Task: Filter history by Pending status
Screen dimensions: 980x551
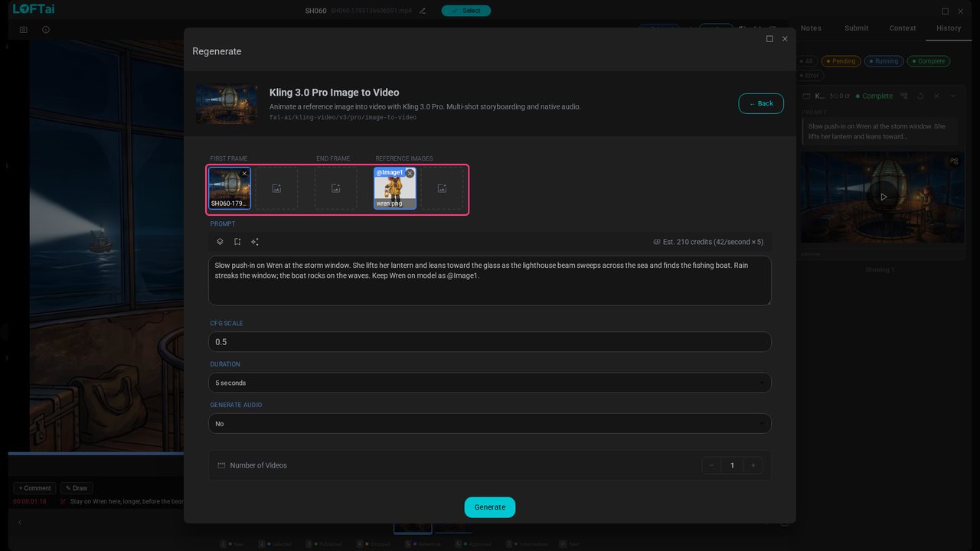Action: pos(841,61)
